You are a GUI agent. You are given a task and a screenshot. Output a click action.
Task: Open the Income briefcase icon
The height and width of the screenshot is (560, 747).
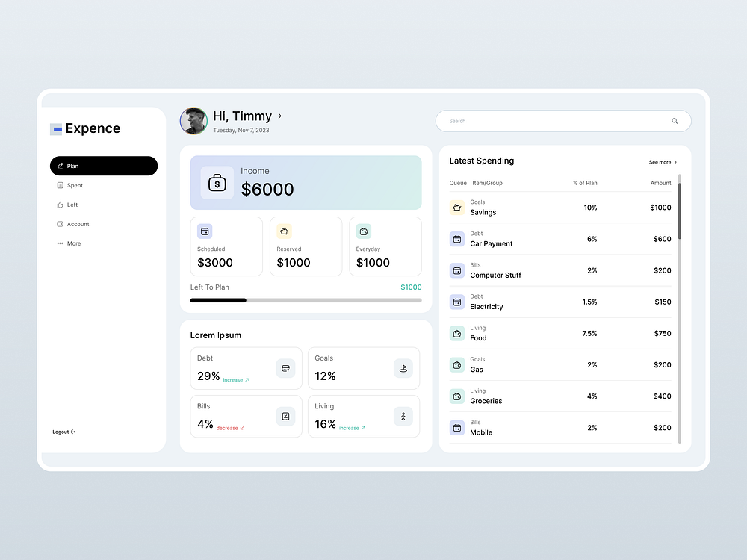[x=217, y=182]
